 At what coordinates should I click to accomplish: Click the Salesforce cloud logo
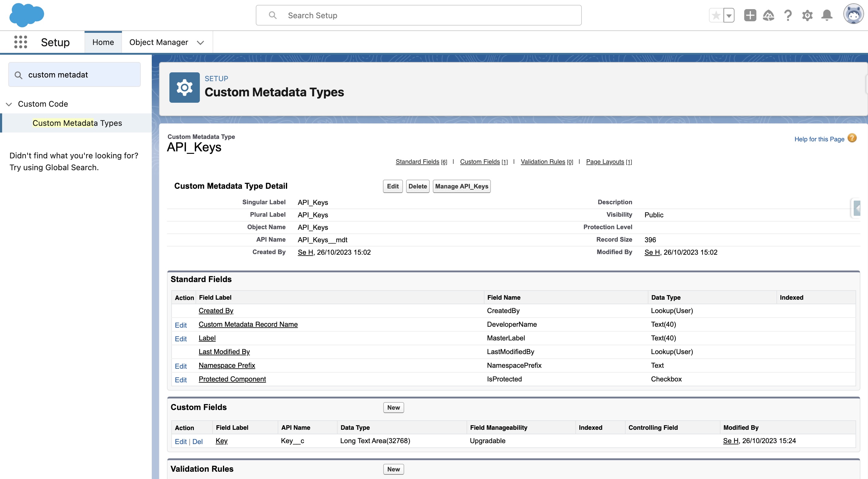pos(27,15)
